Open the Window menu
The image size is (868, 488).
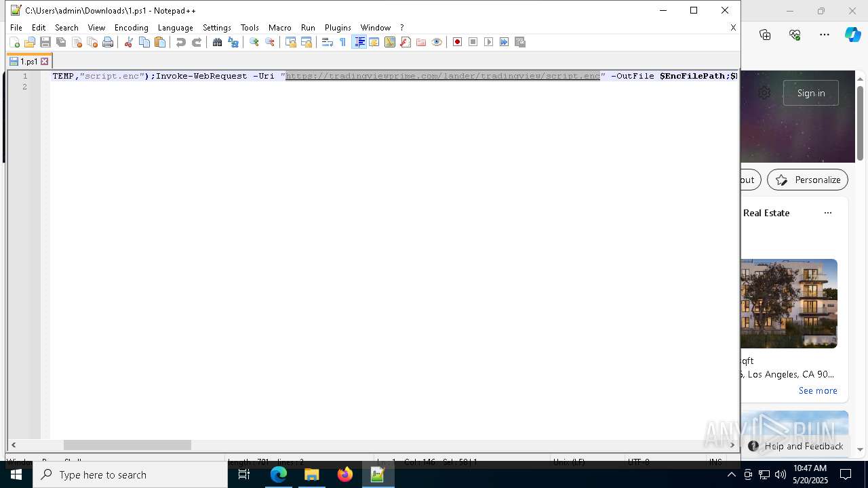coord(375,28)
